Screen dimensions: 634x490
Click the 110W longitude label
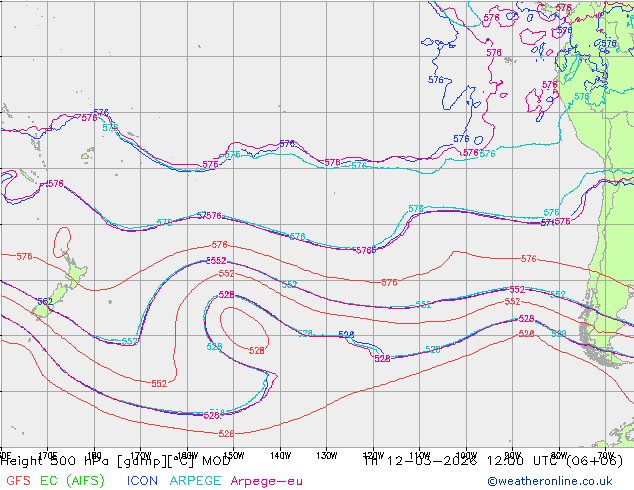[420, 455]
